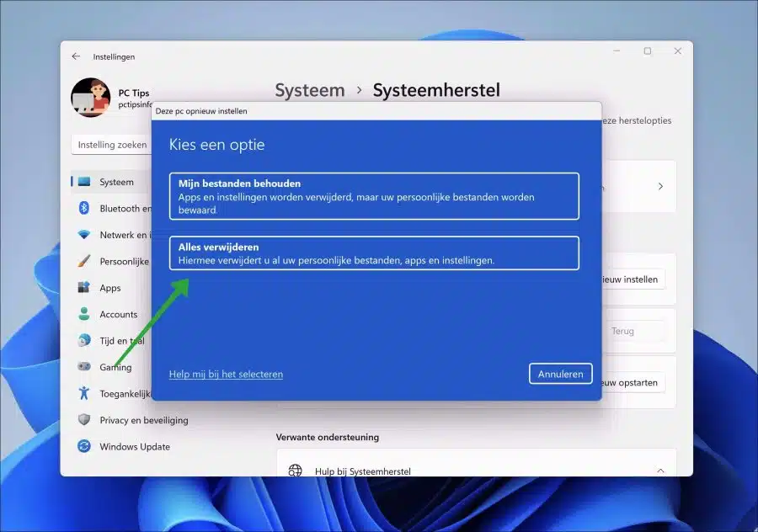Click the partially visible opnieuw instellen button
Viewport: 758px width, 532px height.
tap(633, 279)
